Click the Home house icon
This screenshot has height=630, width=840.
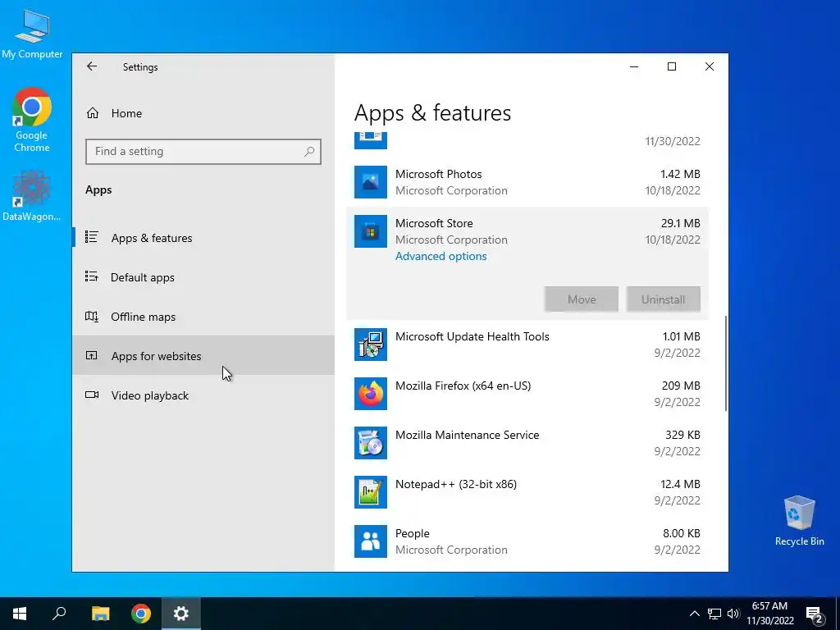point(93,113)
